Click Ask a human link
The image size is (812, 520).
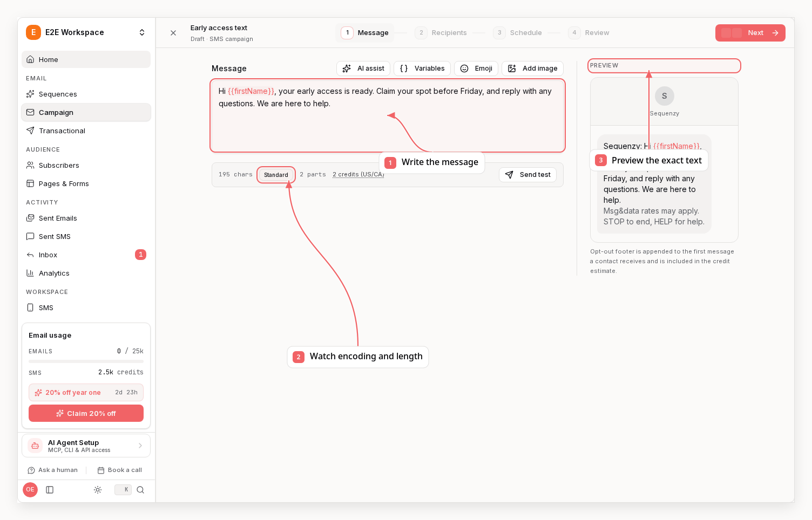point(53,470)
